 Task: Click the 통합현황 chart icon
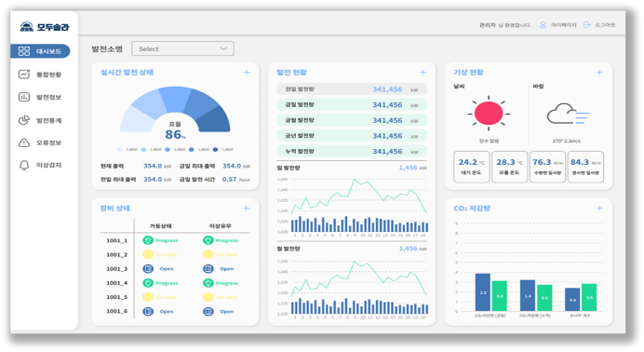[x=24, y=74]
